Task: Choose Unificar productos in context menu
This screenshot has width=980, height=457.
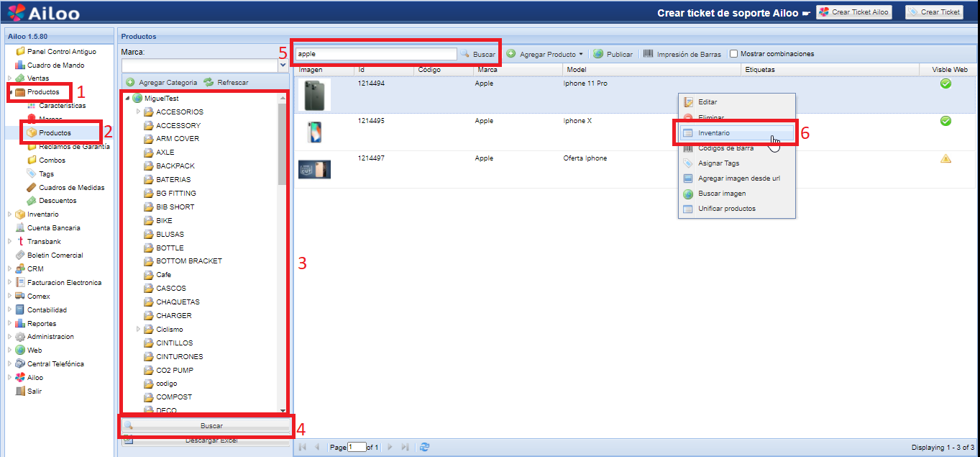Action: click(x=737, y=209)
